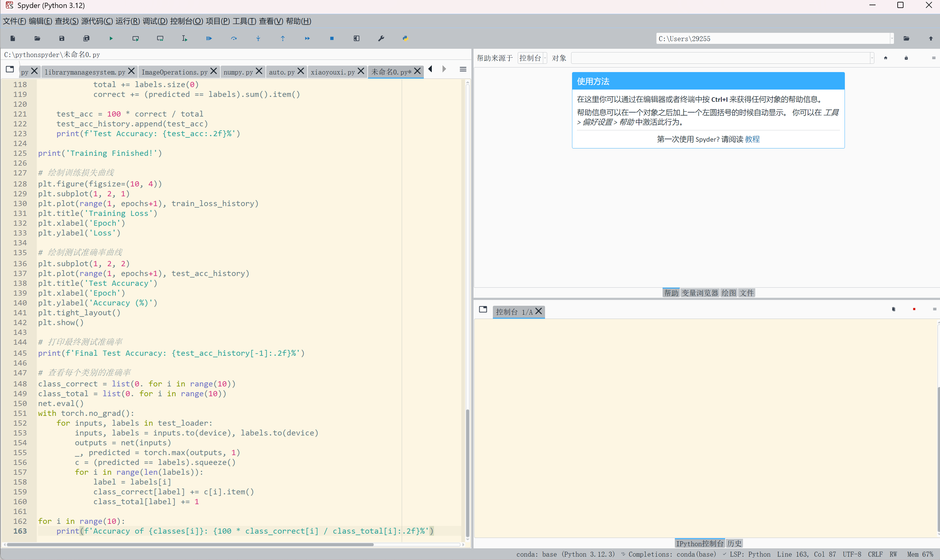Click the Debug file icon
Viewport: 940px width, 560px height.
[209, 39]
